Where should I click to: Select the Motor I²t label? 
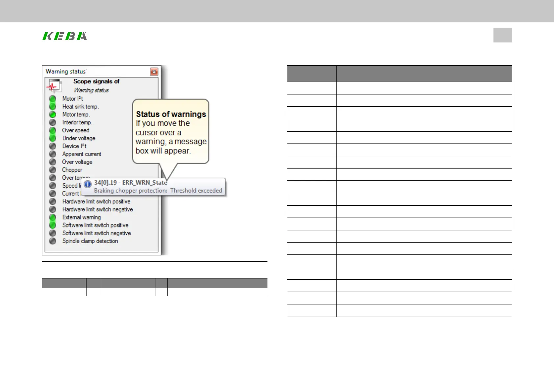[x=73, y=99]
